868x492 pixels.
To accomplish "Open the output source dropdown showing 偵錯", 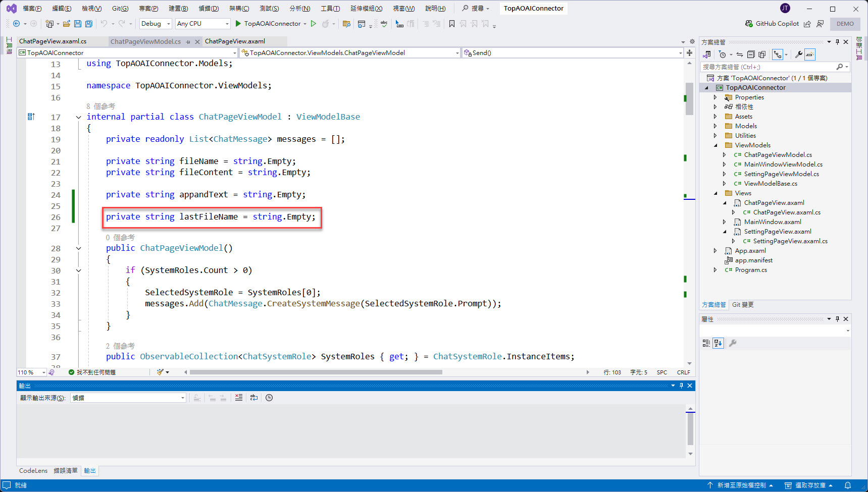I will tap(128, 398).
